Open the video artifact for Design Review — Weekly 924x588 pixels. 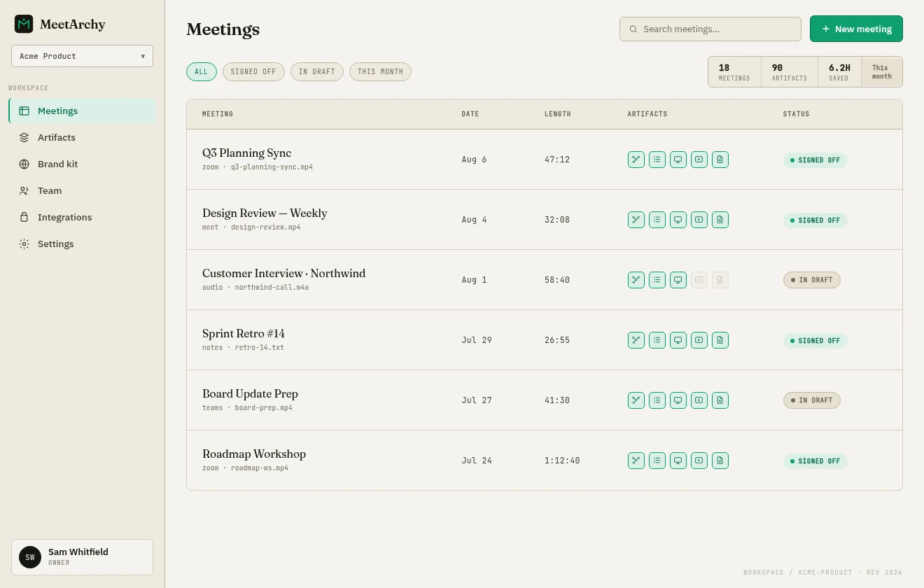click(699, 220)
